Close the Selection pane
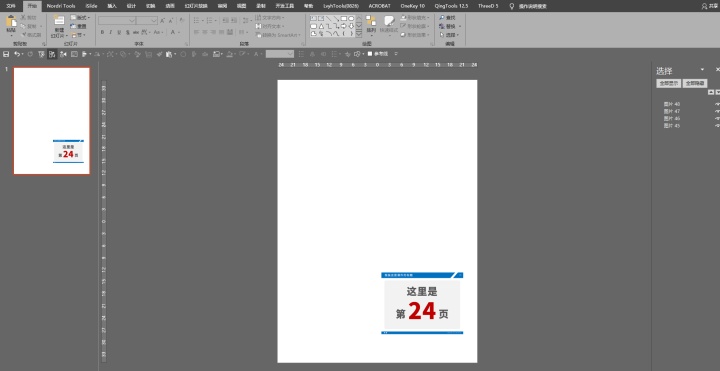 point(717,69)
